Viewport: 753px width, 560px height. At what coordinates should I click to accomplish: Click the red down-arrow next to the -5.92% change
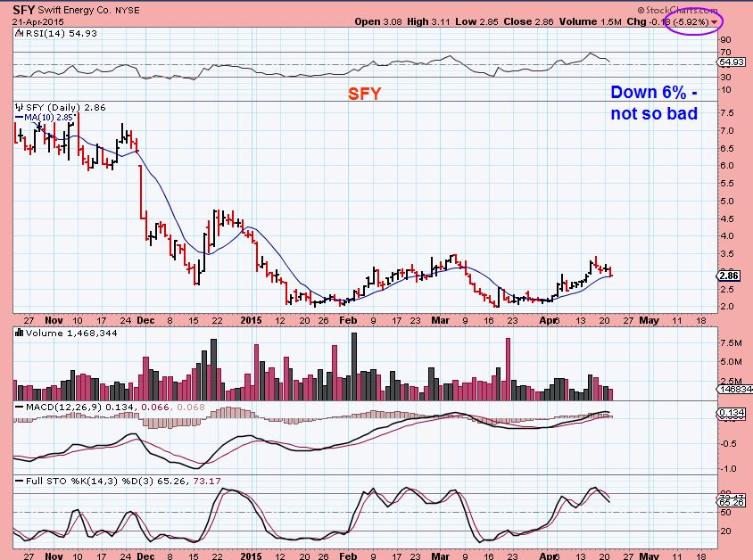[x=715, y=22]
